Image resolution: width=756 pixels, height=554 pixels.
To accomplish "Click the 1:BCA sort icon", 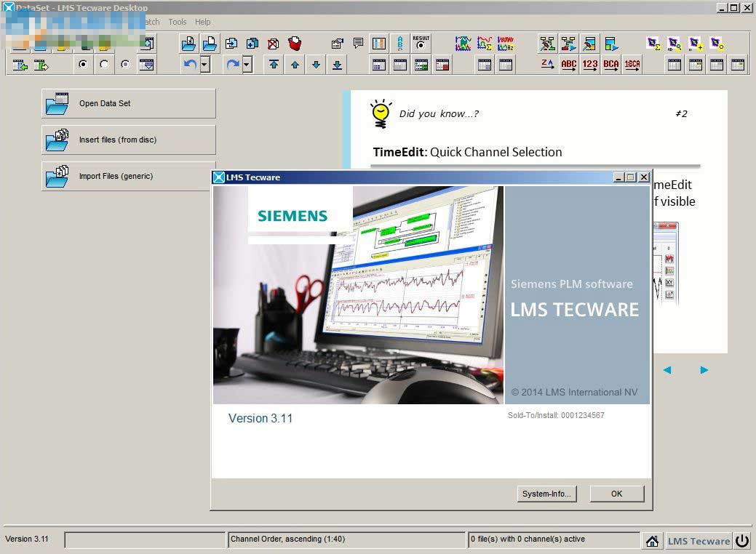I will coord(632,64).
